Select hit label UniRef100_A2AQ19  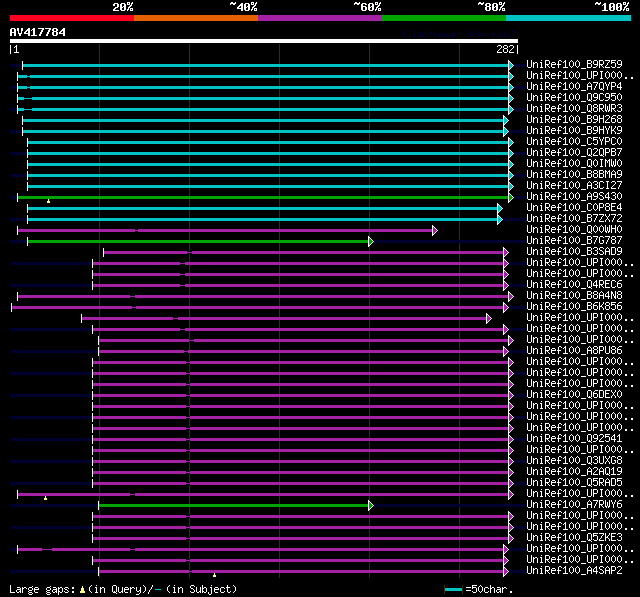click(574, 472)
